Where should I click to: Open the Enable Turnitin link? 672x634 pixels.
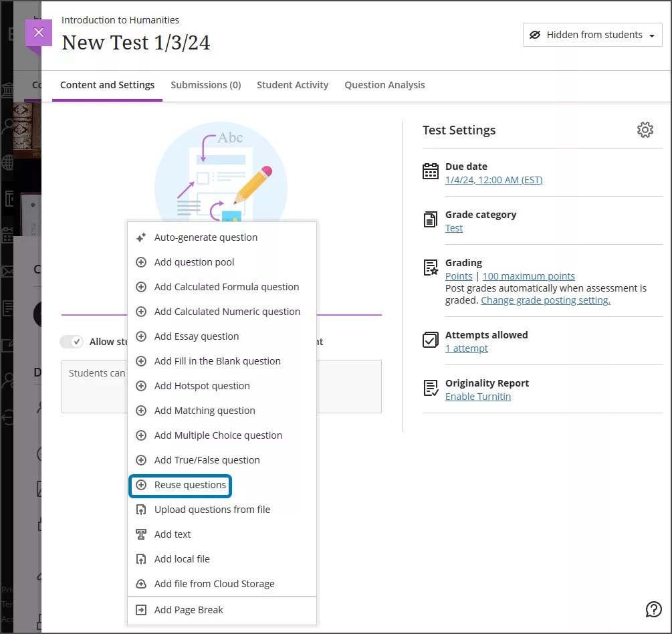point(477,396)
